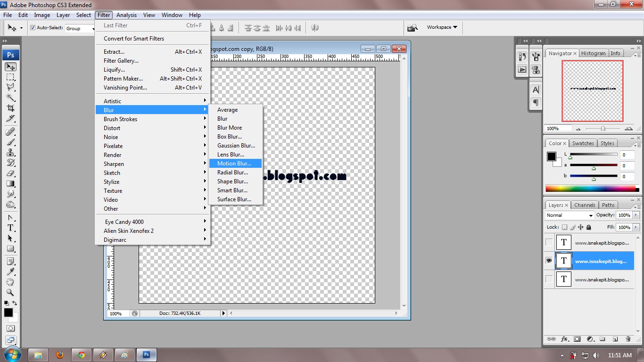Open Filter Gallery menu entry
The image size is (644, 362).
[x=153, y=61]
